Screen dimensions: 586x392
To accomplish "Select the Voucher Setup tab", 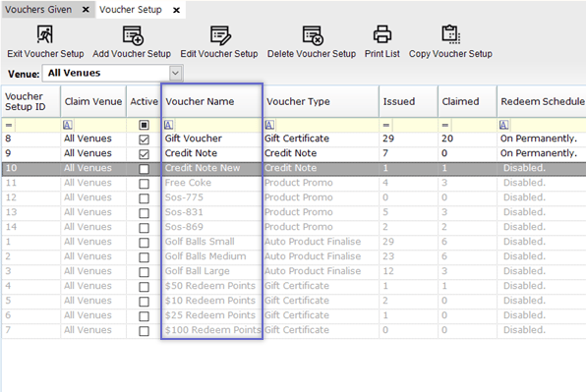I will click(x=131, y=10).
